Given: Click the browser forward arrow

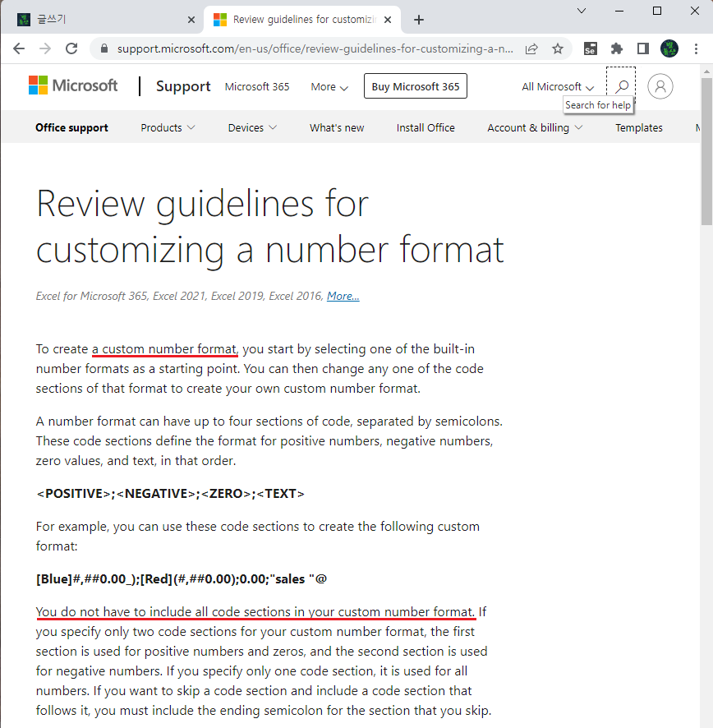Looking at the screenshot, I should [45, 48].
